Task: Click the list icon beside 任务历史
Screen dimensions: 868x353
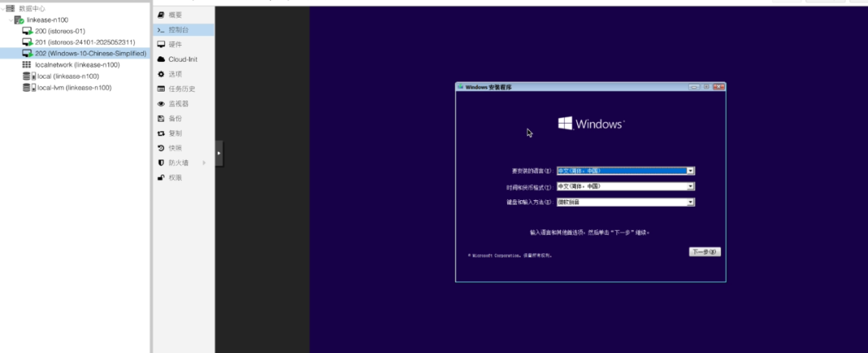Action: [161, 88]
